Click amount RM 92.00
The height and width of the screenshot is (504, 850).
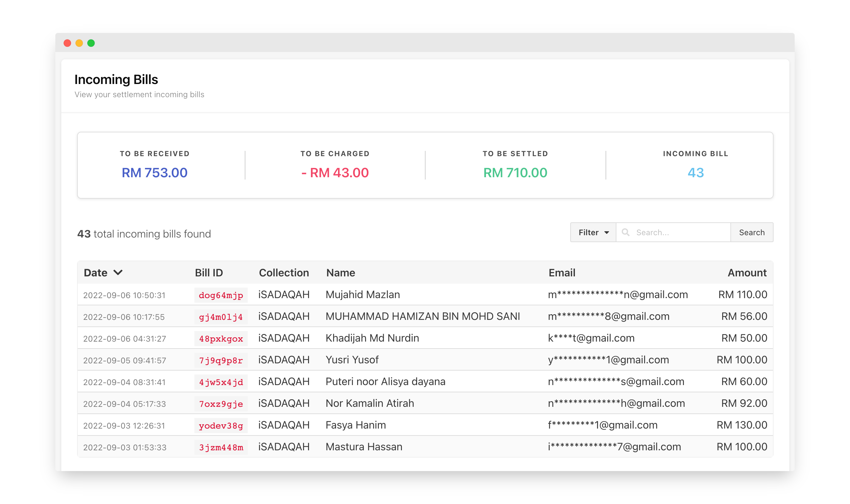[x=744, y=403]
